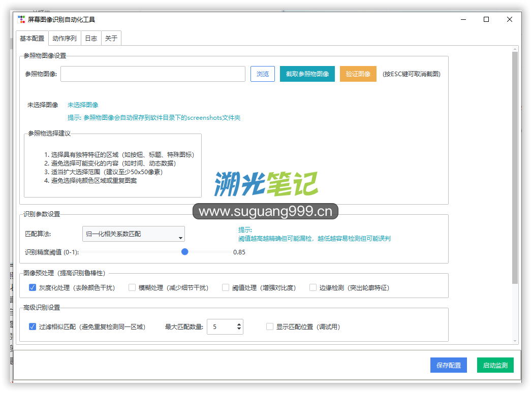
Task: Check the 显示匹配位置 checkbox
Action: pos(270,326)
